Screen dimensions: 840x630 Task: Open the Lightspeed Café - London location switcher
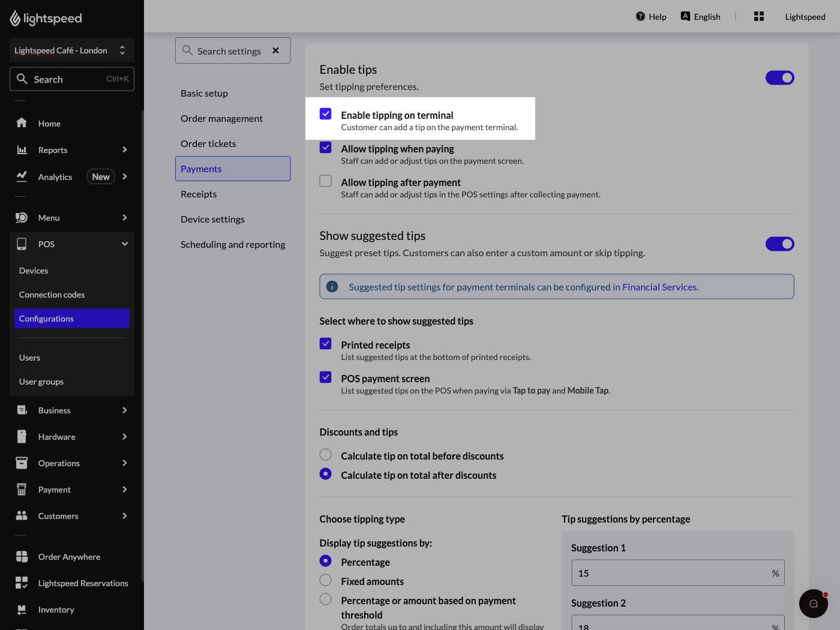click(x=71, y=50)
